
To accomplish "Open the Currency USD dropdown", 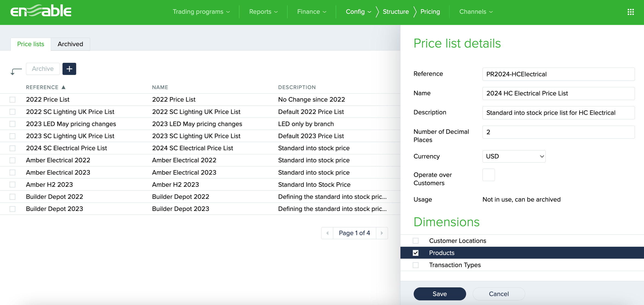I will (514, 156).
